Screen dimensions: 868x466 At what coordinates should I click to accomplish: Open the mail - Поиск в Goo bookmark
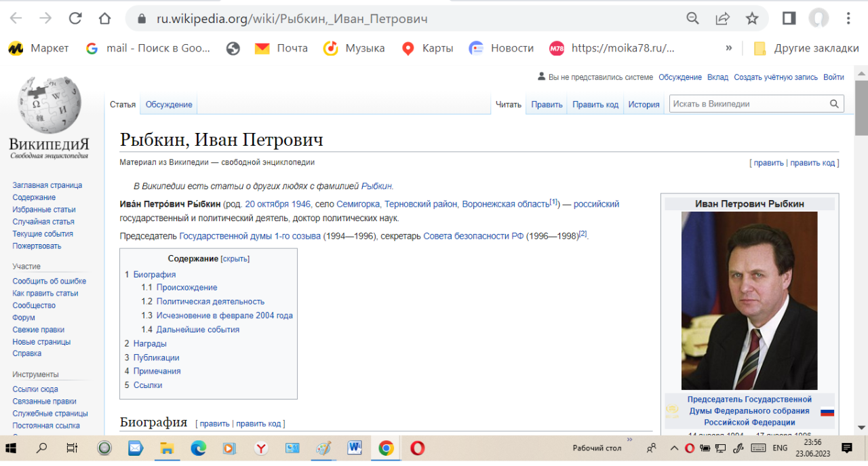tap(148, 48)
